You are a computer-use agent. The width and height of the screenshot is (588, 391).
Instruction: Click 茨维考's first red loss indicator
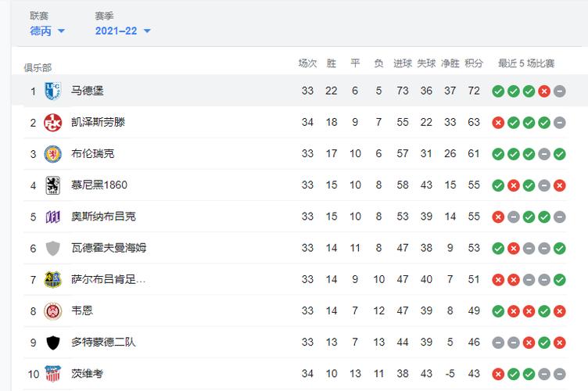tap(498, 374)
